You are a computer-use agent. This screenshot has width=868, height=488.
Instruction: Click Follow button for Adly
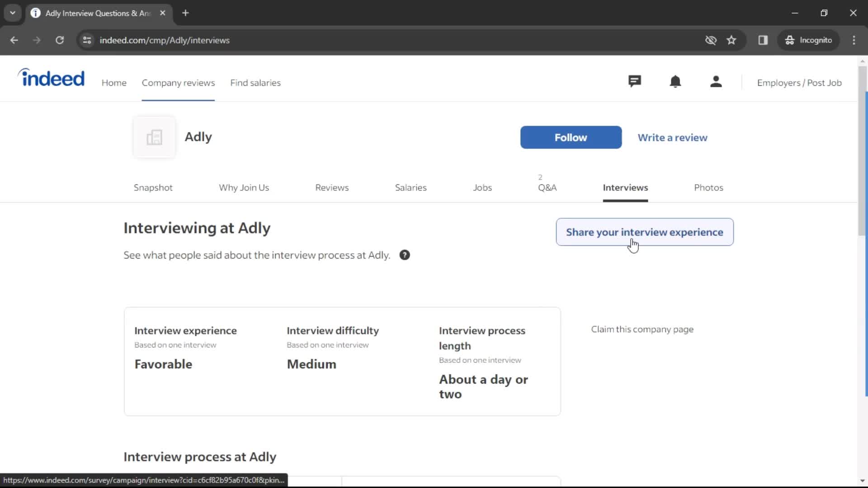(x=571, y=137)
